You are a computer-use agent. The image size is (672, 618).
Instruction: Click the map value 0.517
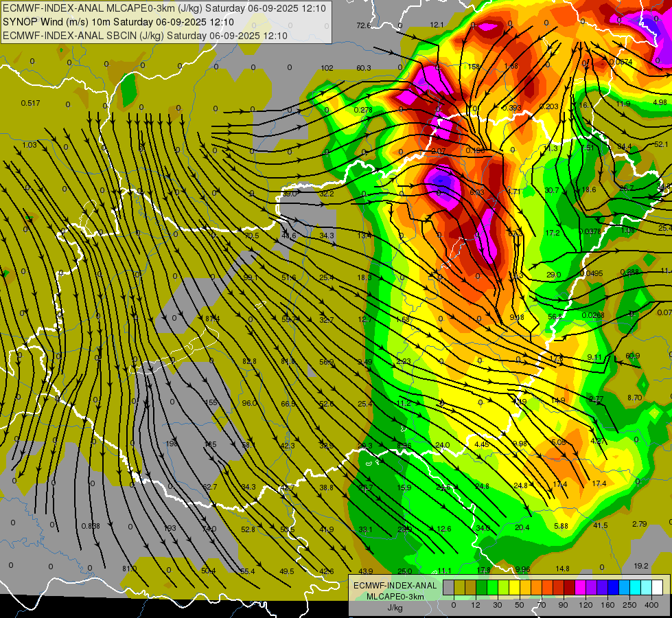click(30, 103)
